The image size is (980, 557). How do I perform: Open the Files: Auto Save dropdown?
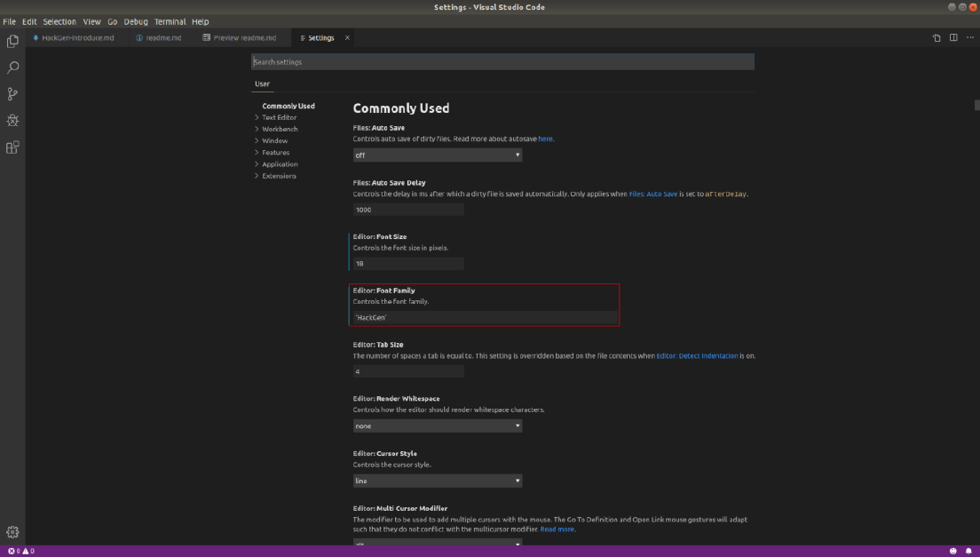point(438,155)
